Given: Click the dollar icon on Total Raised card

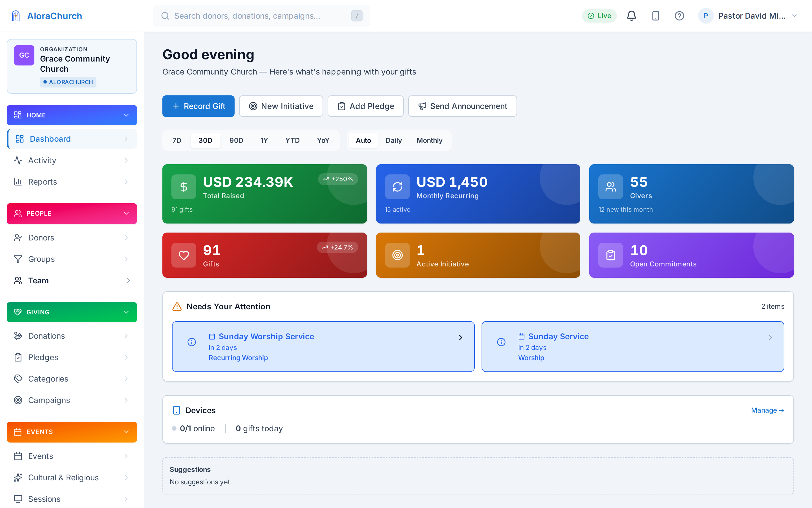Looking at the screenshot, I should [184, 187].
